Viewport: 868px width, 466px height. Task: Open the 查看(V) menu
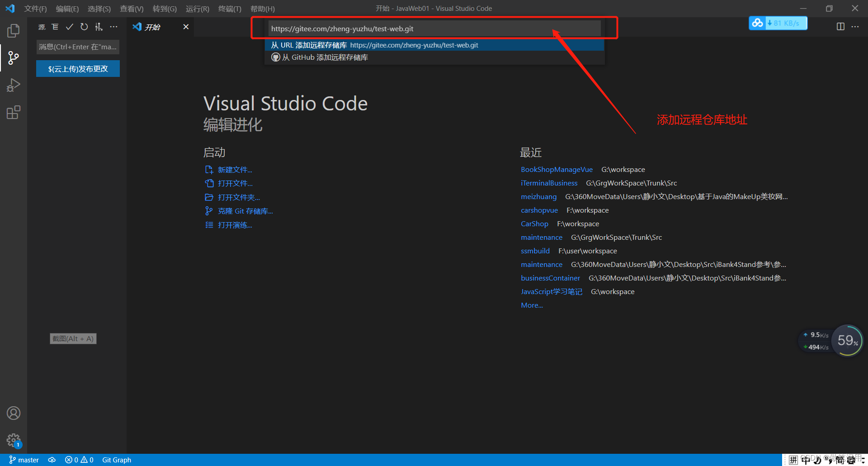click(x=132, y=9)
